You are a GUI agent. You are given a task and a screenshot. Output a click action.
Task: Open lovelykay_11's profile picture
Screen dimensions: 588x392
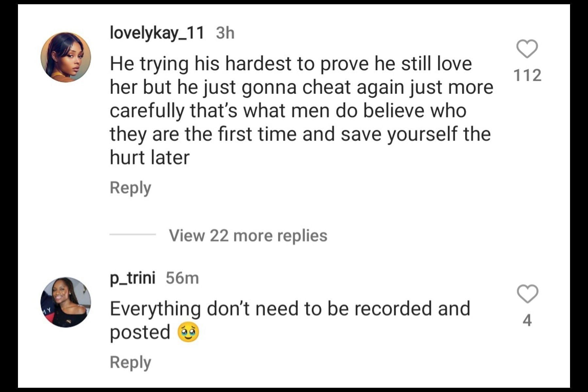click(66, 57)
